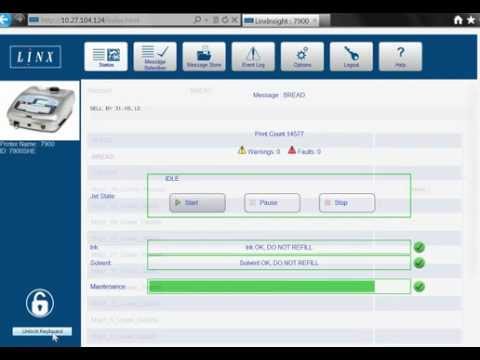Screen dimensions: 480x360
Task: Click the unlock padlock icon
Action: pyautogui.click(x=40, y=303)
